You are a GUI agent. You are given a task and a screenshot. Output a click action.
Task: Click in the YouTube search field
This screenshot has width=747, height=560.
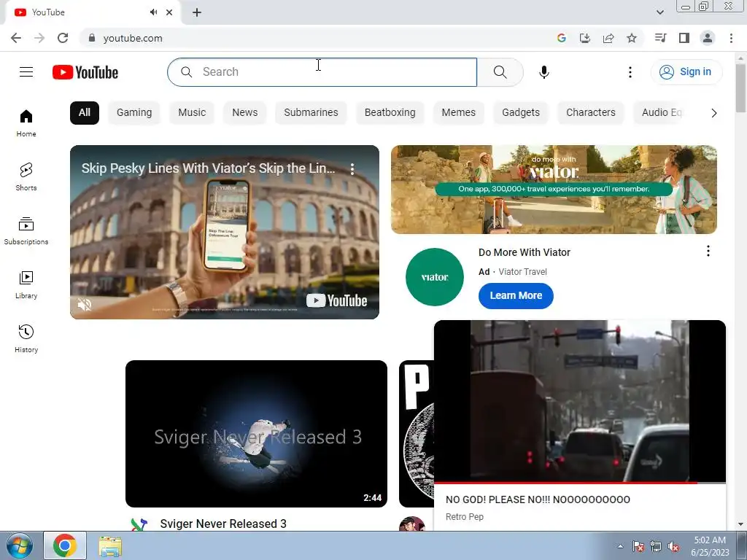pos(322,72)
